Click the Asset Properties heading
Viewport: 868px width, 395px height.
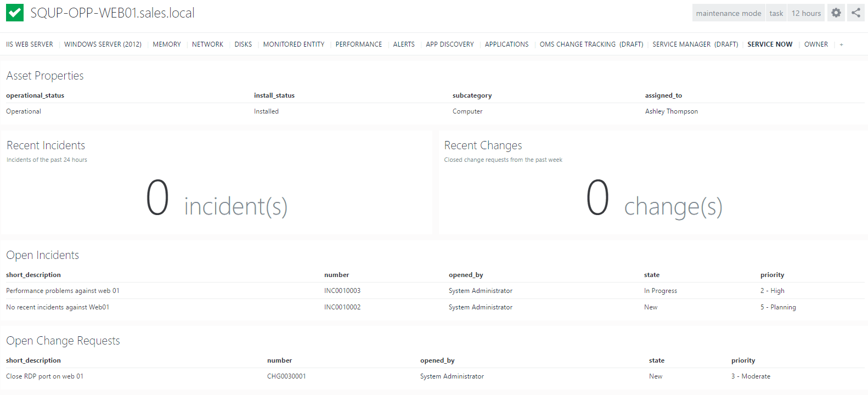45,76
